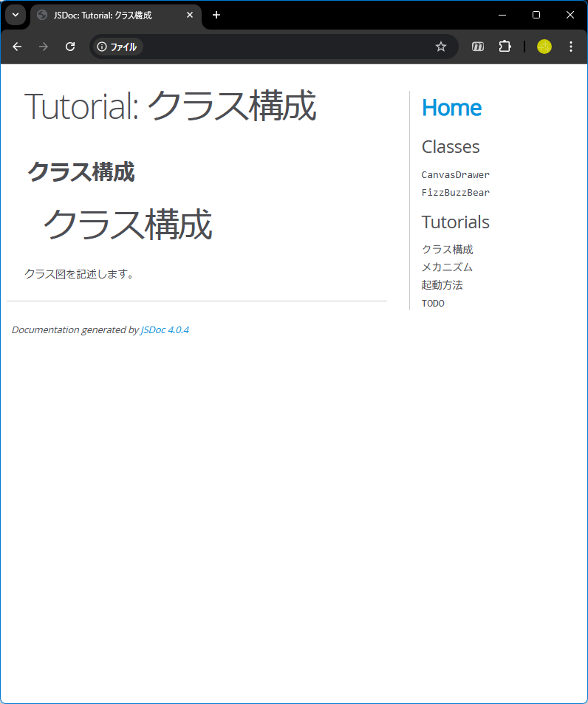Open the メカニズム tutorial

(447, 267)
